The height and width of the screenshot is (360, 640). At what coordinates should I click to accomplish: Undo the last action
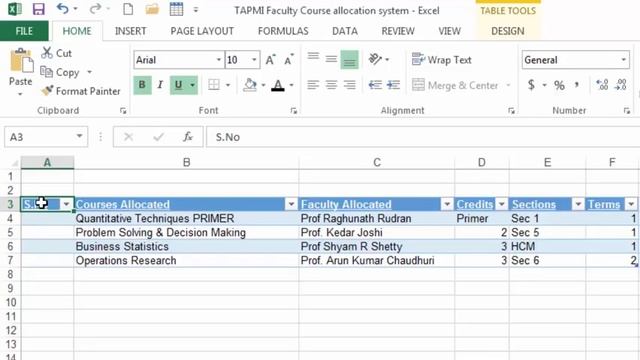click(62, 9)
